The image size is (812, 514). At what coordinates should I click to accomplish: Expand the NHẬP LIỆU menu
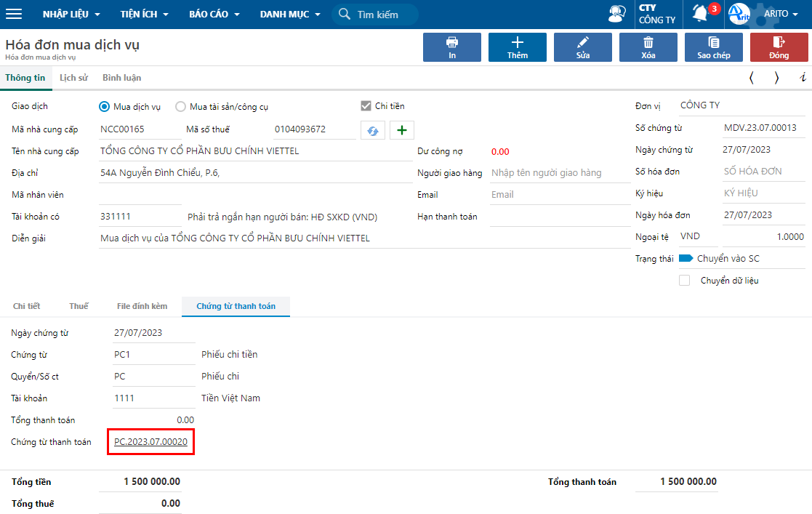coord(71,15)
